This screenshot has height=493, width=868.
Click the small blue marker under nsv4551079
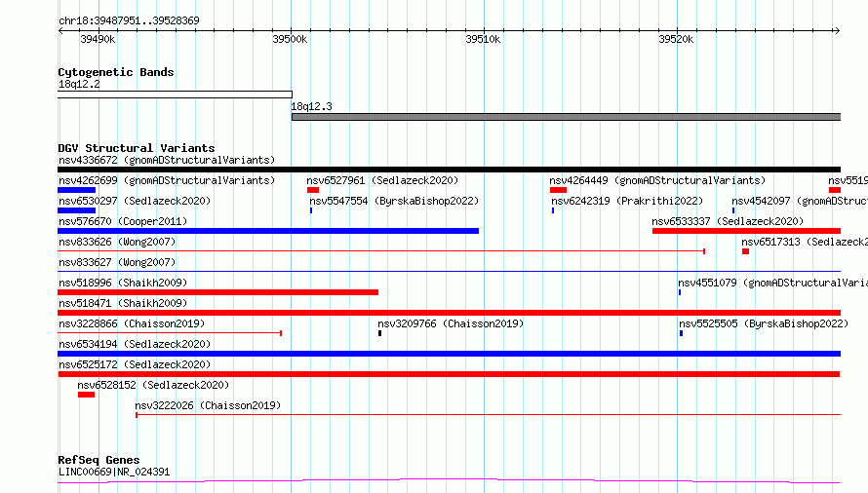pyautogui.click(x=680, y=292)
